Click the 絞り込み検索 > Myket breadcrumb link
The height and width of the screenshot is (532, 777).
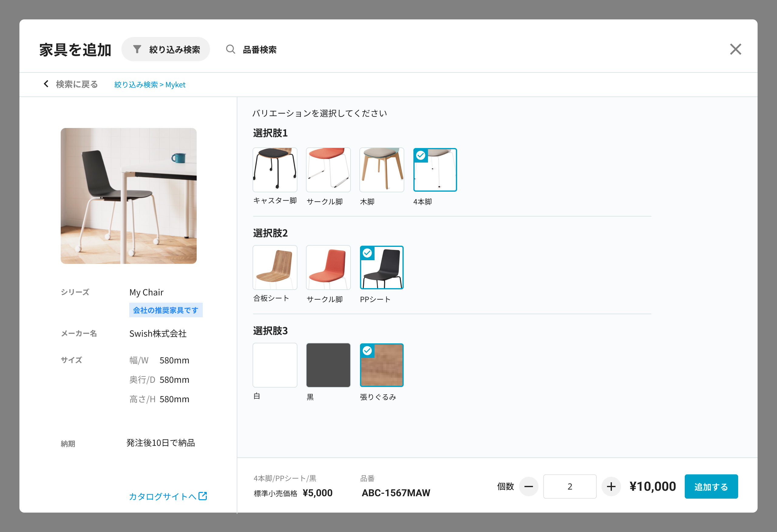150,85
